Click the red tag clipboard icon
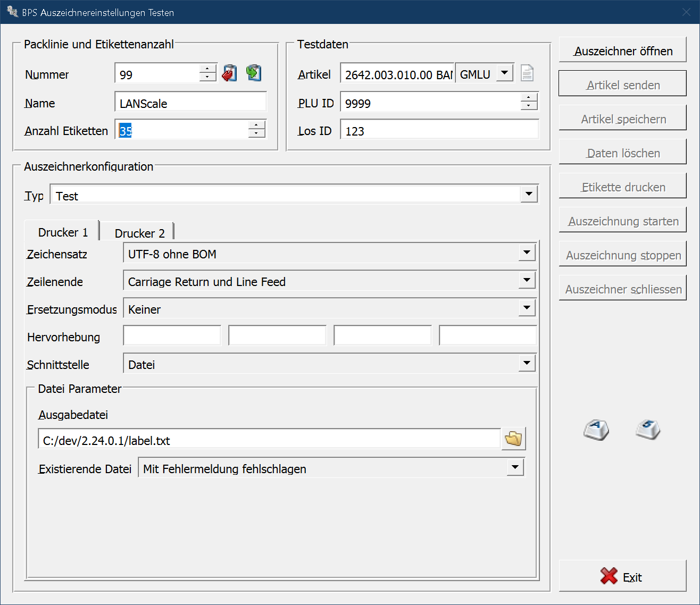Image resolution: width=700 pixels, height=605 pixels. (x=229, y=73)
